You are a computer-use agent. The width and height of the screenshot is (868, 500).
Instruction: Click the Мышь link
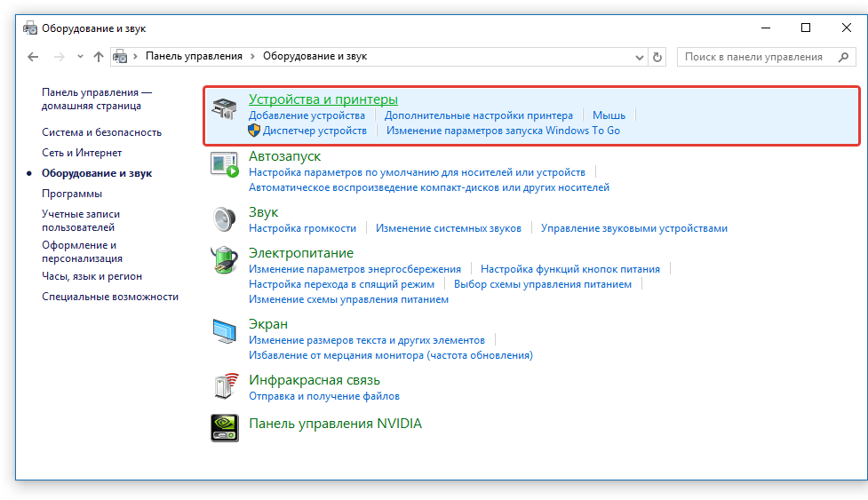(x=609, y=115)
